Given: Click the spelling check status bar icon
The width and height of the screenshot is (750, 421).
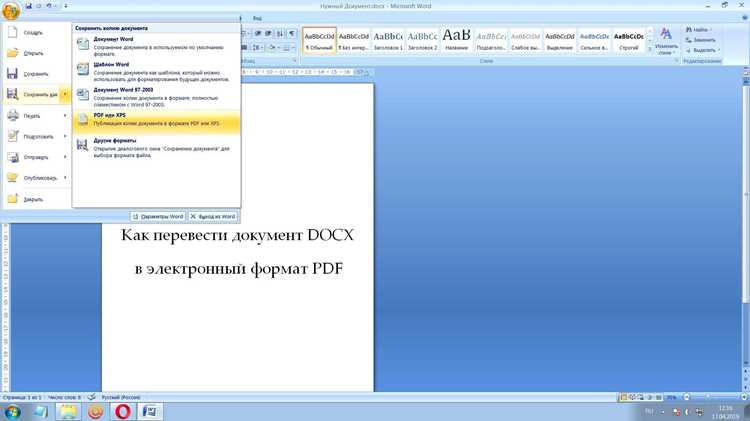Looking at the screenshot, I should [x=91, y=397].
